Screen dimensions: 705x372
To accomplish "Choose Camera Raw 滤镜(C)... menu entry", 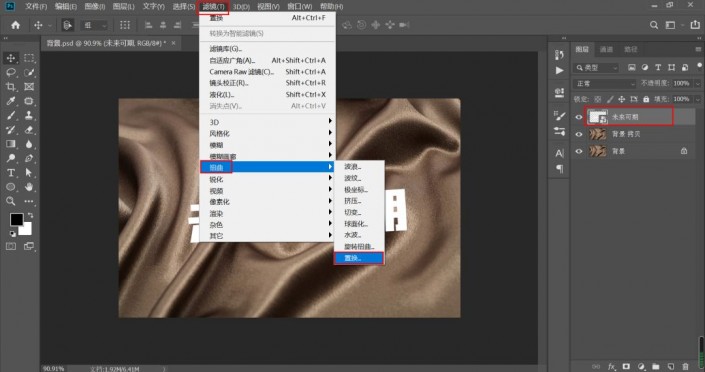I will click(x=268, y=72).
